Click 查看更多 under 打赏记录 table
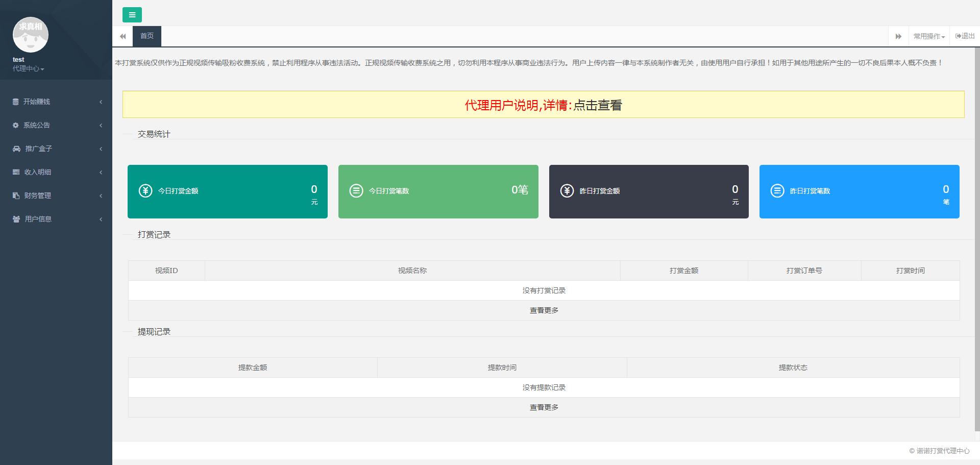The image size is (980, 465). [x=544, y=310]
